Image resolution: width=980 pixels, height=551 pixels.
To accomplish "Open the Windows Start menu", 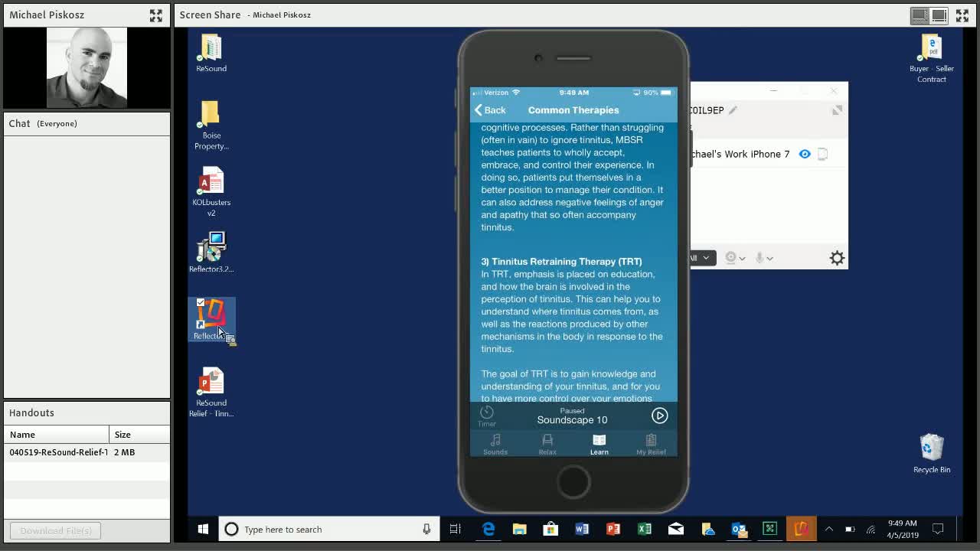I will pos(203,529).
